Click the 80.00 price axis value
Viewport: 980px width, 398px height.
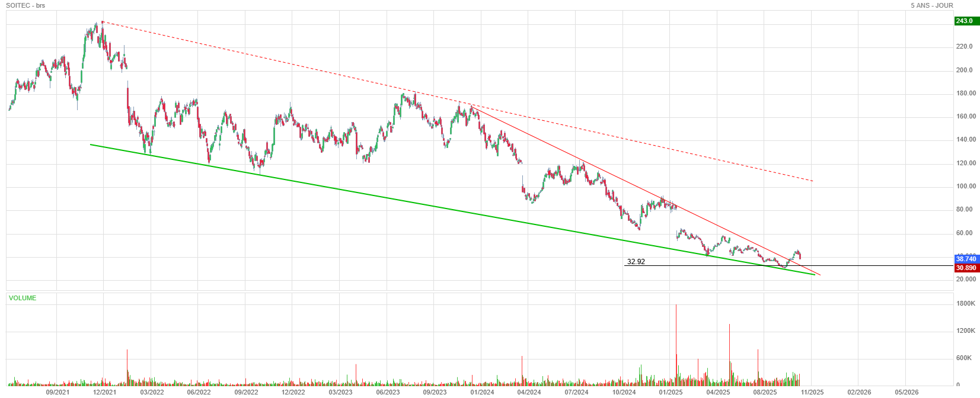[964, 209]
